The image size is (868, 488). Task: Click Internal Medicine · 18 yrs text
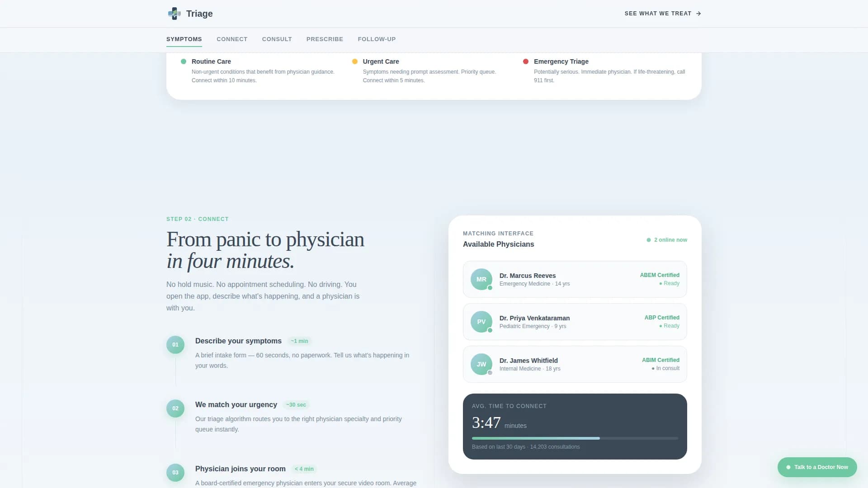pyautogui.click(x=530, y=369)
